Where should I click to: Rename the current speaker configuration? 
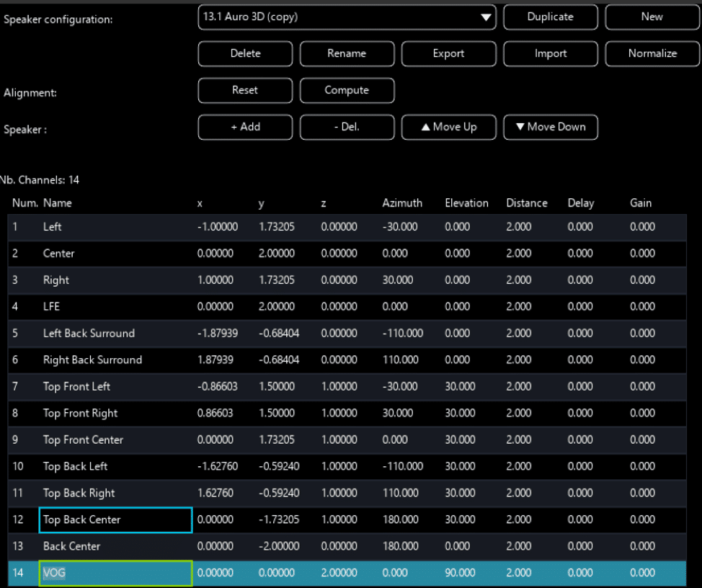click(x=347, y=54)
